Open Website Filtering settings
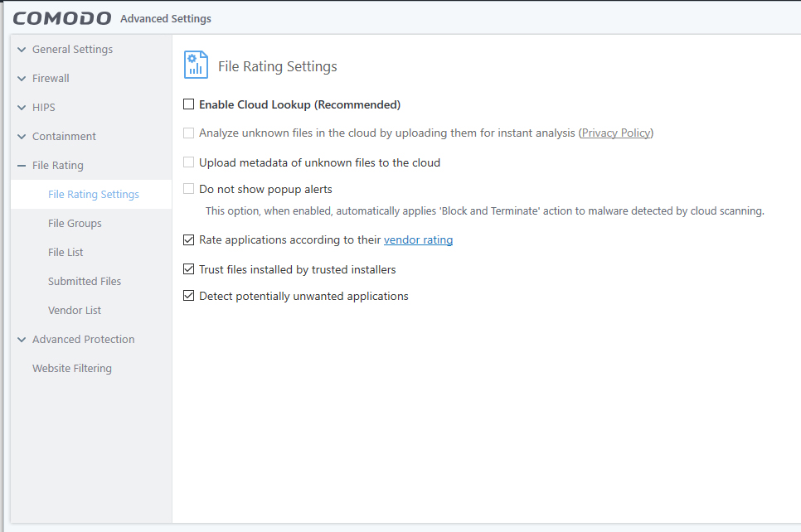 click(72, 368)
